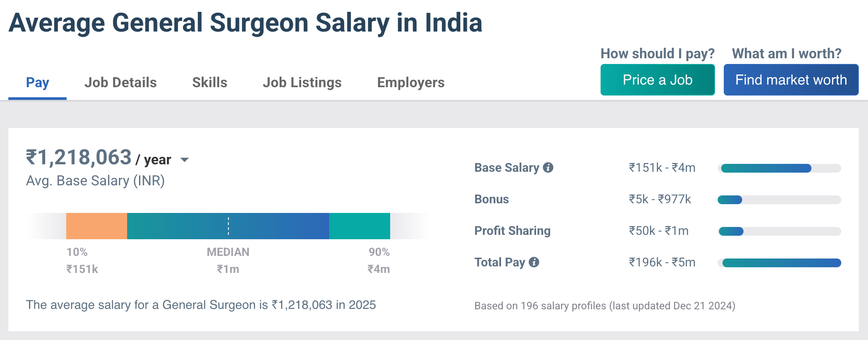
Task: Click the 90% ₹4m label on chart
Action: pyautogui.click(x=379, y=261)
